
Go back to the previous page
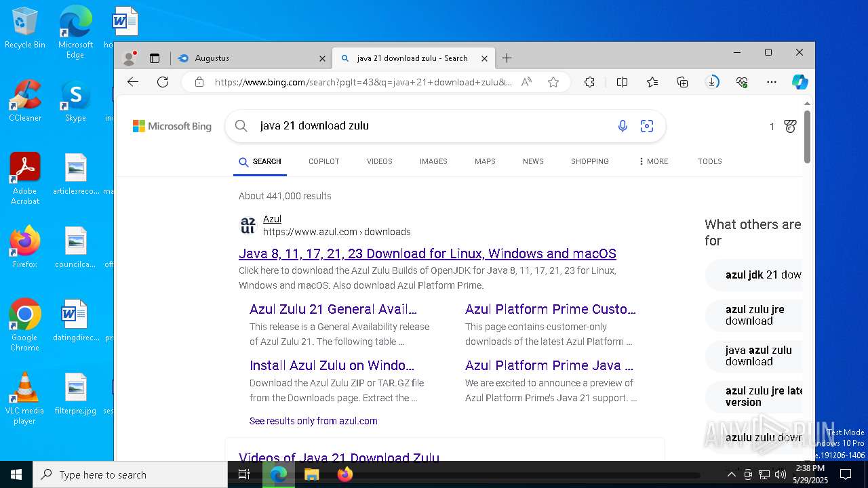tap(133, 82)
